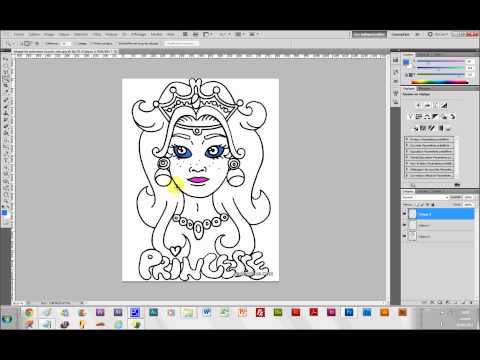
Task: Click the delete layer trash icon
Action: tap(471, 302)
